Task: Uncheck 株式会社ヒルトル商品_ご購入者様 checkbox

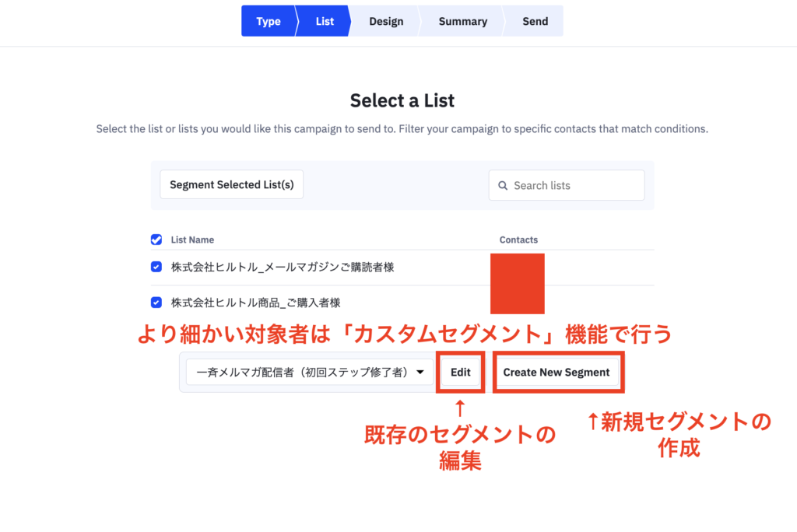Action: pos(156,303)
